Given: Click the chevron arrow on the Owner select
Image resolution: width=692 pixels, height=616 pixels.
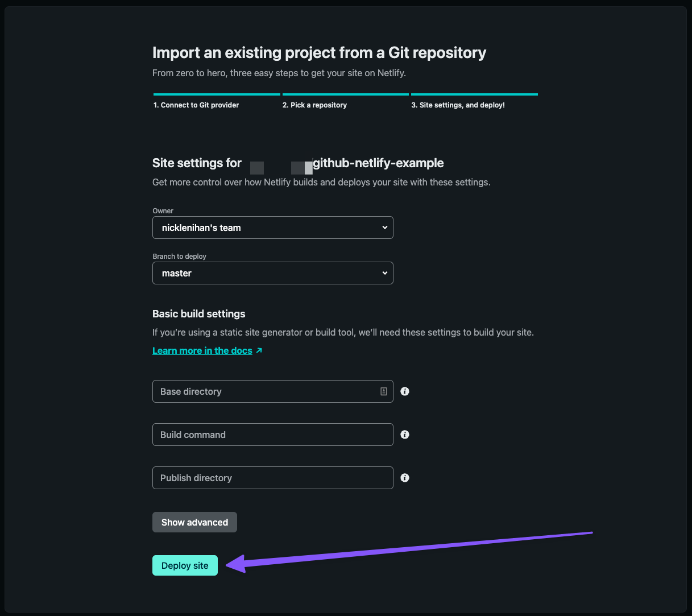Looking at the screenshot, I should (385, 228).
